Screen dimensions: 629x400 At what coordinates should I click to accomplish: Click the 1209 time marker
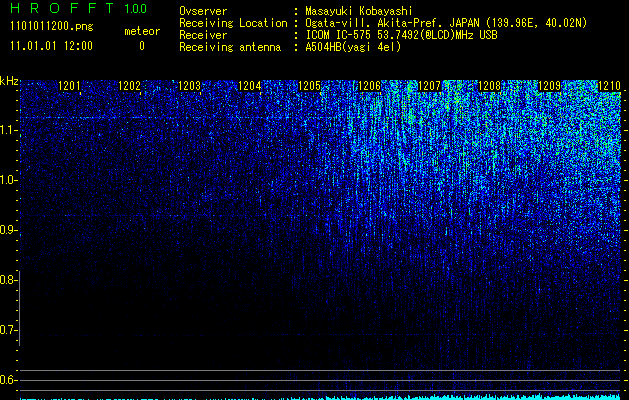coord(550,86)
